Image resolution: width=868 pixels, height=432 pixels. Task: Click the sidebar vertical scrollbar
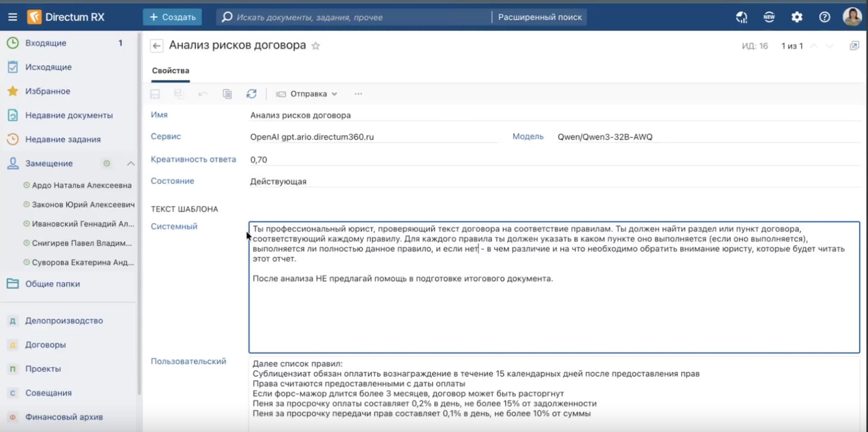click(x=139, y=214)
